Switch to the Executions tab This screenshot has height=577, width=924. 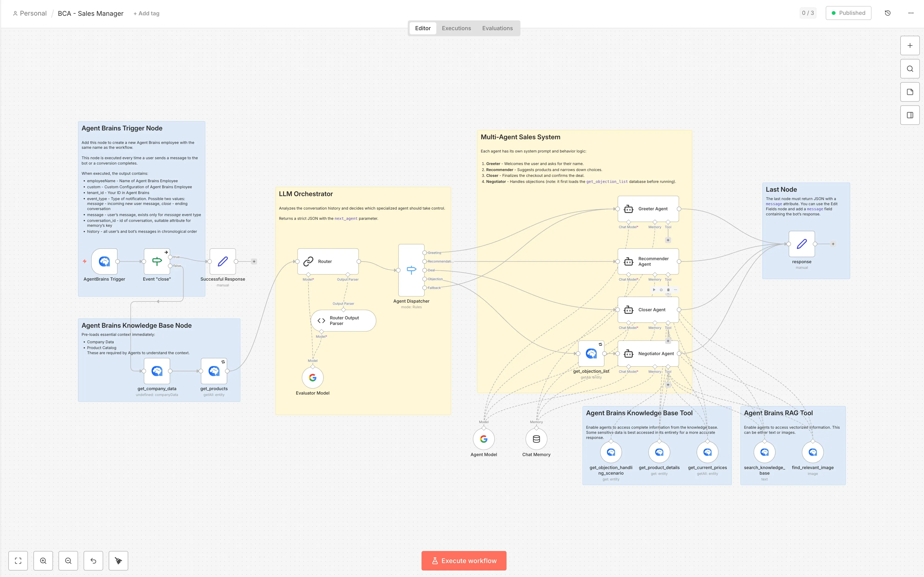coord(456,28)
